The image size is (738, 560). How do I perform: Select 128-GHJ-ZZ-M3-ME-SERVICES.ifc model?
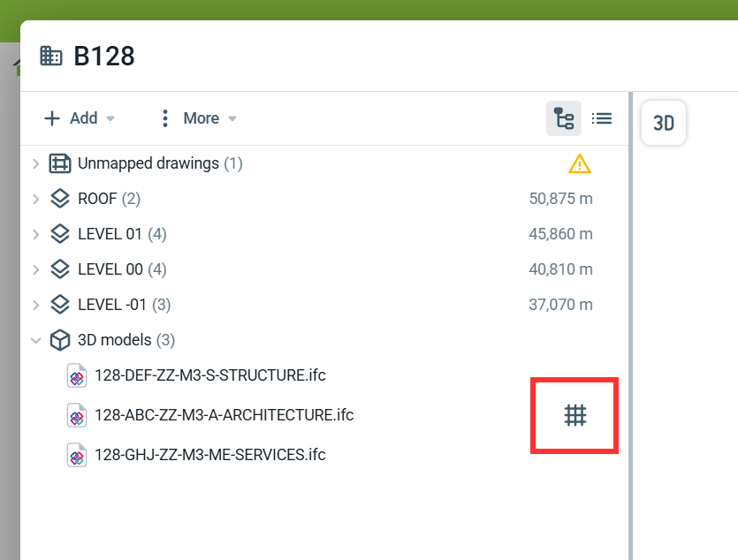(x=210, y=455)
